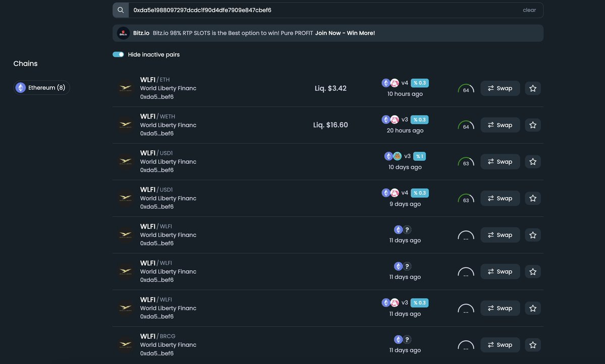Click the 10 days ago timestamp

pyautogui.click(x=405, y=167)
